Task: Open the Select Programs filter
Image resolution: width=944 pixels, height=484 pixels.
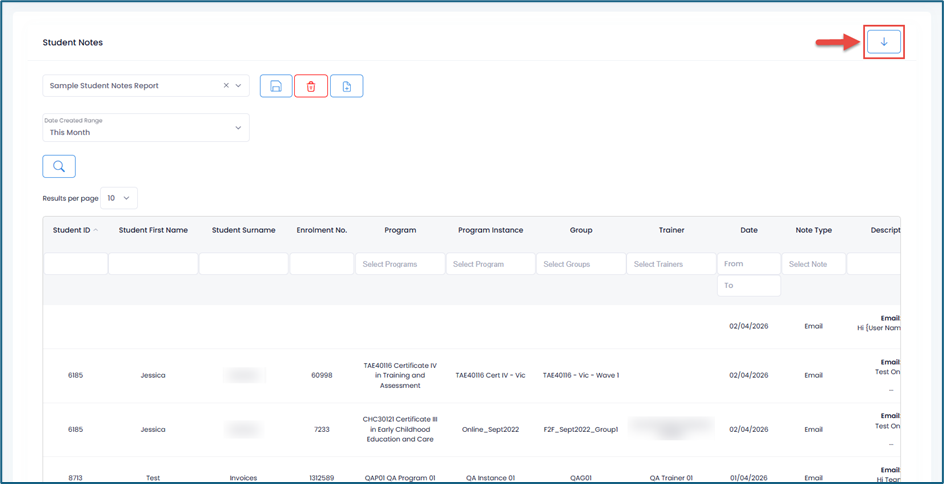Action: pyautogui.click(x=400, y=264)
